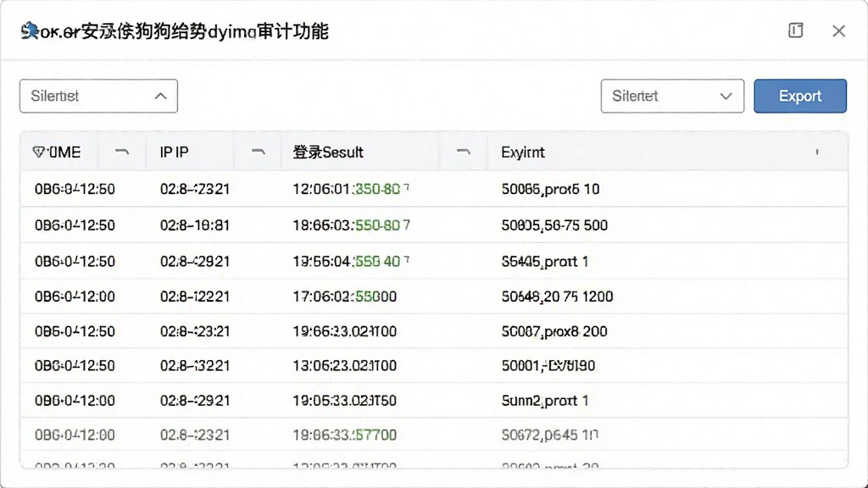Select the cell 50005,56-75 500
Image resolution: width=868 pixels, height=488 pixels.
[554, 225]
